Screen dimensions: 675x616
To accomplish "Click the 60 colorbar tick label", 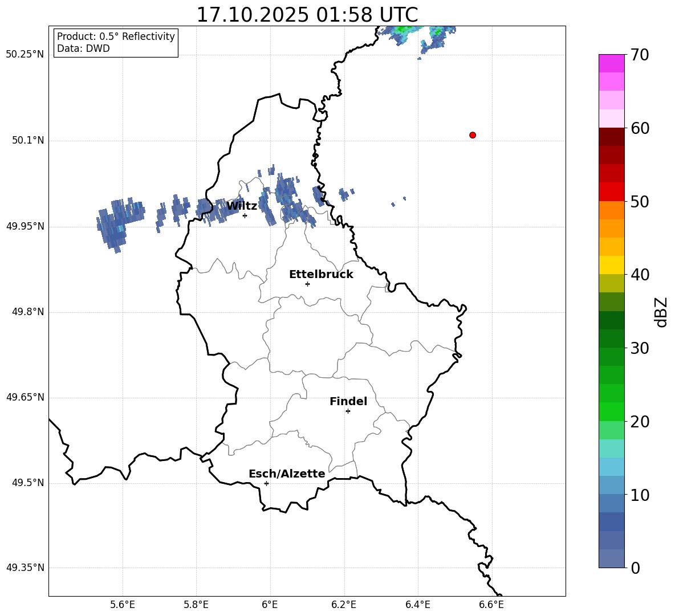I will (640, 128).
